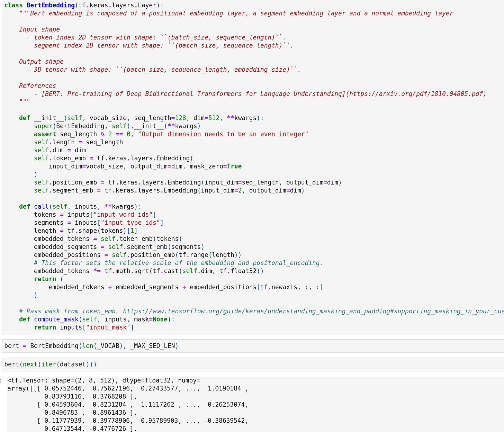Click the arxiv.org BERT paper URL
The width and height of the screenshot is (504, 432).
(416, 94)
